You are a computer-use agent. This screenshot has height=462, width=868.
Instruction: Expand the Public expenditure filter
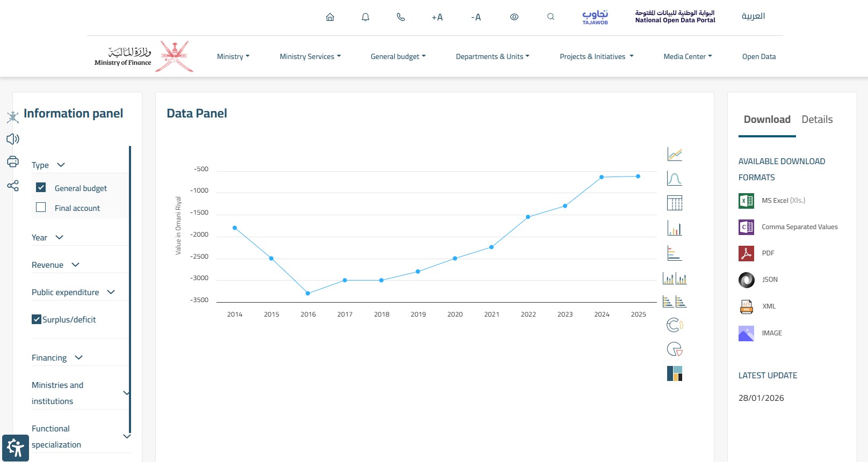tap(74, 292)
